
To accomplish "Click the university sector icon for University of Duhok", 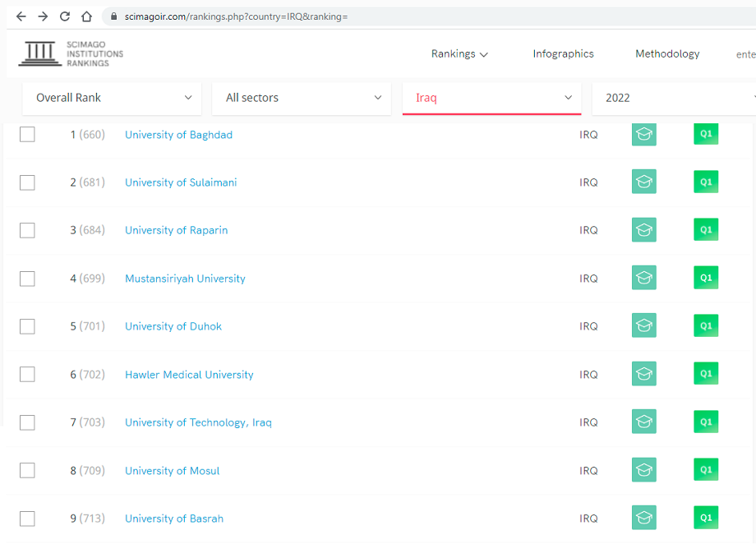I will click(x=644, y=325).
